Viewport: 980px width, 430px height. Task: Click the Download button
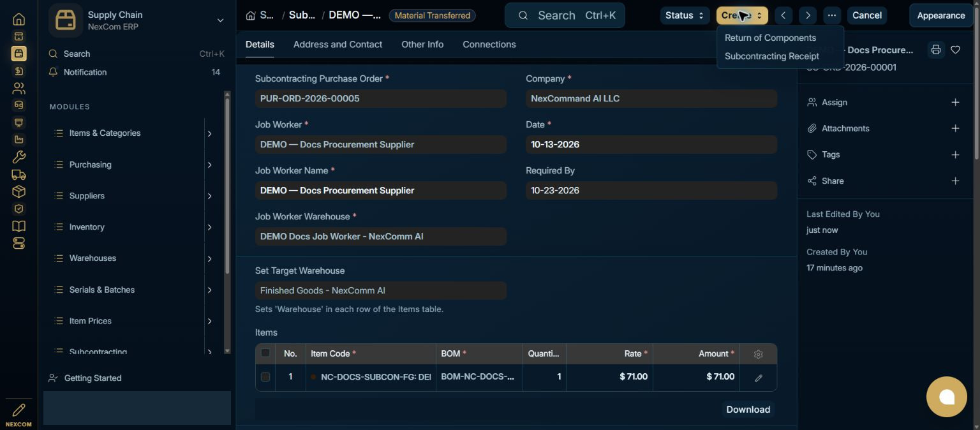[x=748, y=410]
